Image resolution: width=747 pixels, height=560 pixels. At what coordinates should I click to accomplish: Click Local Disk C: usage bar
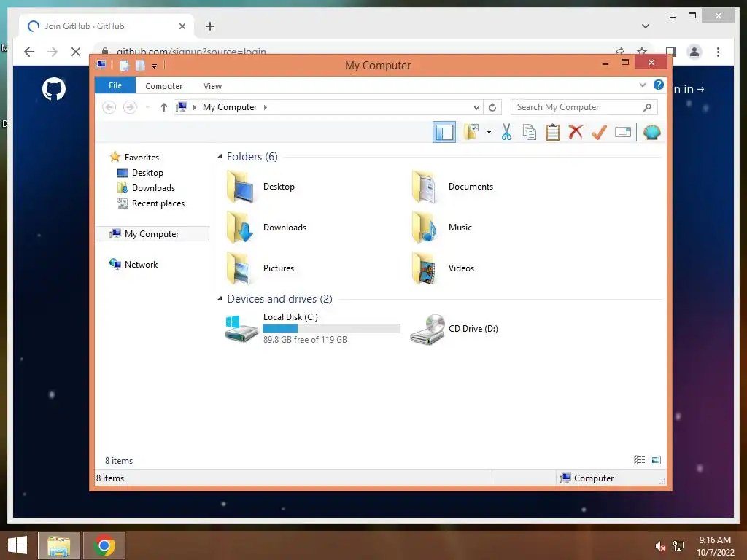click(x=331, y=329)
